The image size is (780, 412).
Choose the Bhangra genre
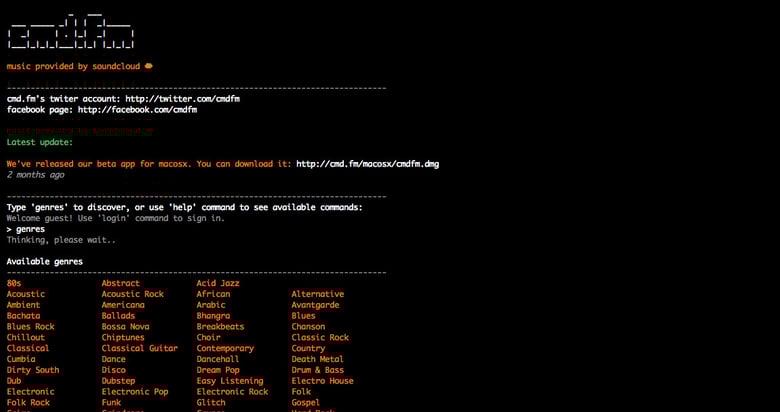[x=213, y=316]
